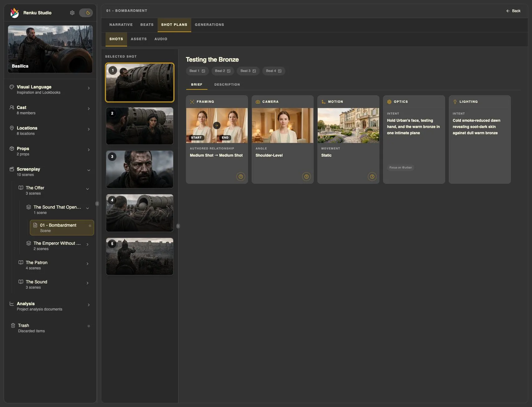Expand the Locations section
Image resolution: width=532 pixels, height=407 pixels.
pos(89,129)
